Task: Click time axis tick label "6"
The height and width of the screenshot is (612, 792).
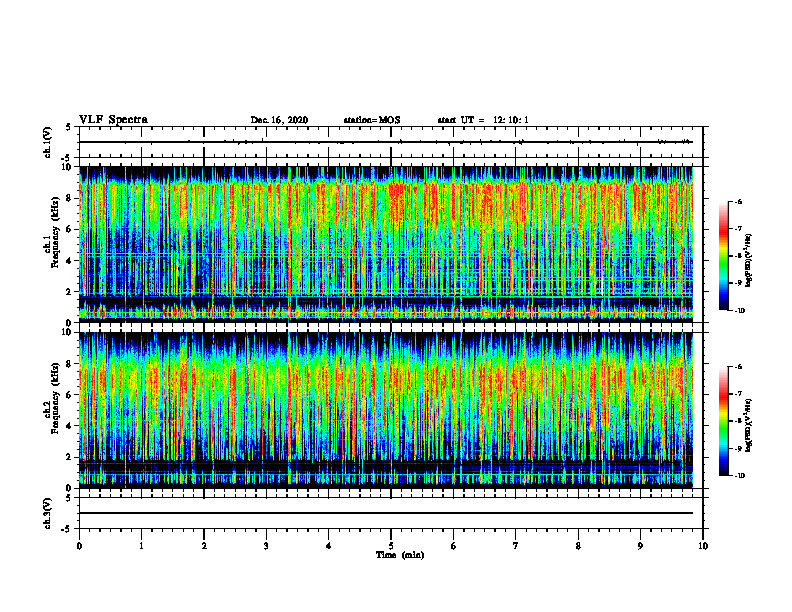Action: click(x=454, y=546)
